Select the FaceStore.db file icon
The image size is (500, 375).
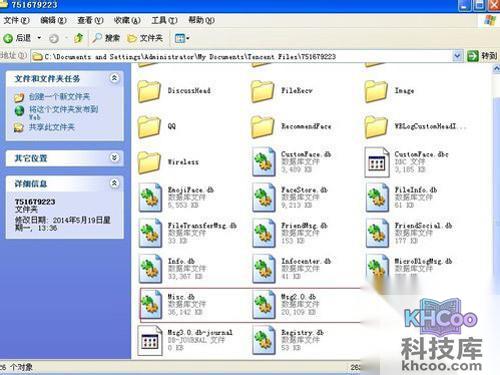point(264,198)
